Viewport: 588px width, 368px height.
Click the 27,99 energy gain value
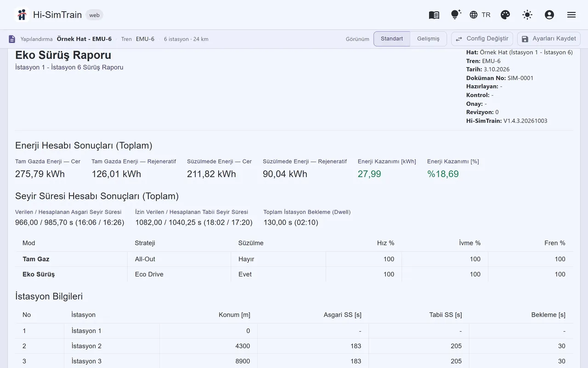pos(369,174)
